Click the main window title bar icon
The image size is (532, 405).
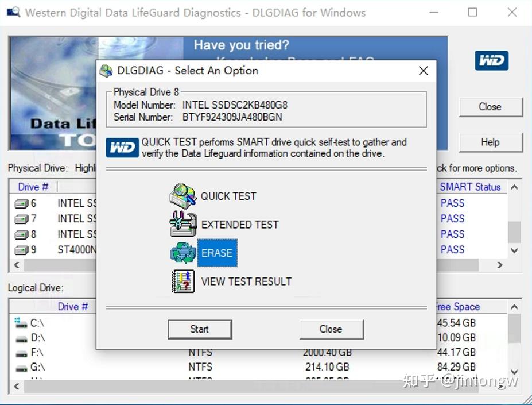pyautogui.click(x=13, y=13)
